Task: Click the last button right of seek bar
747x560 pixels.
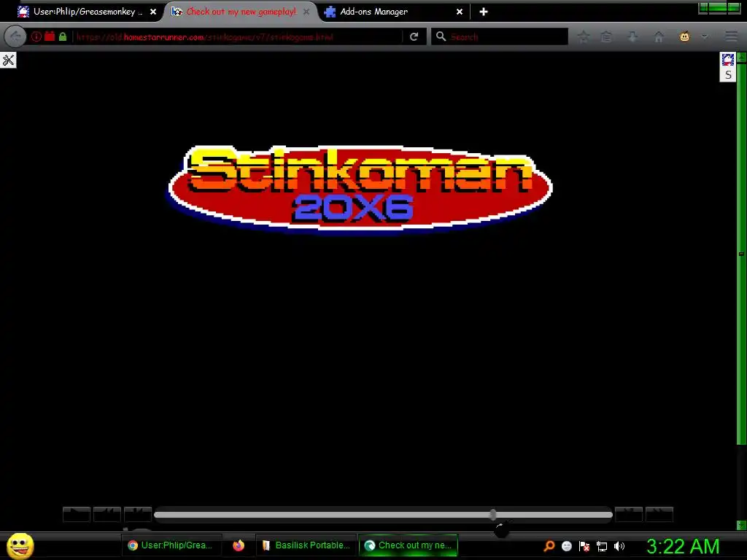Action: (659, 514)
